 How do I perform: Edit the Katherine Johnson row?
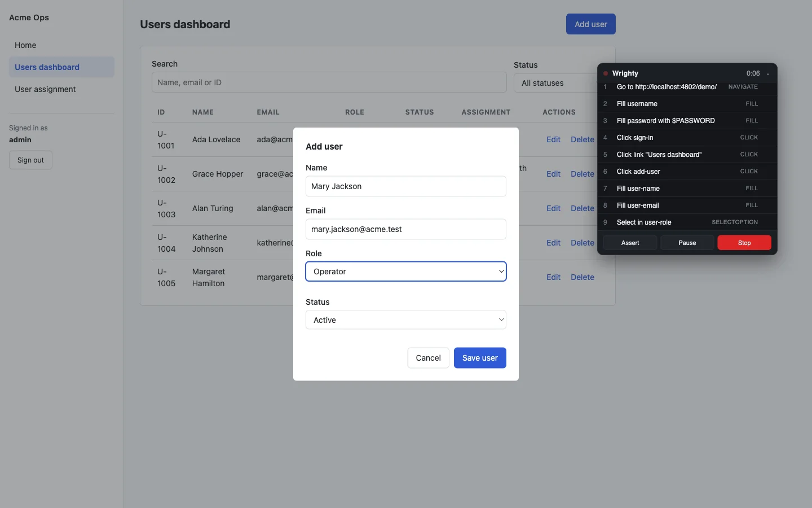(553, 243)
